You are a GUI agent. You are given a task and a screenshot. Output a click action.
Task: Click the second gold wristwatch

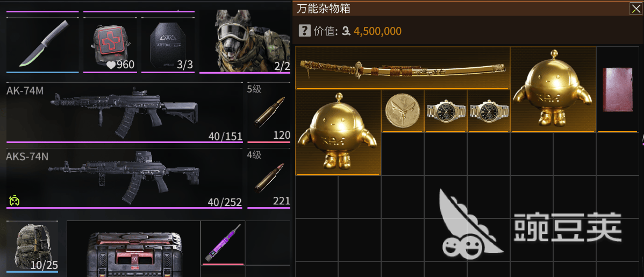[x=488, y=111]
